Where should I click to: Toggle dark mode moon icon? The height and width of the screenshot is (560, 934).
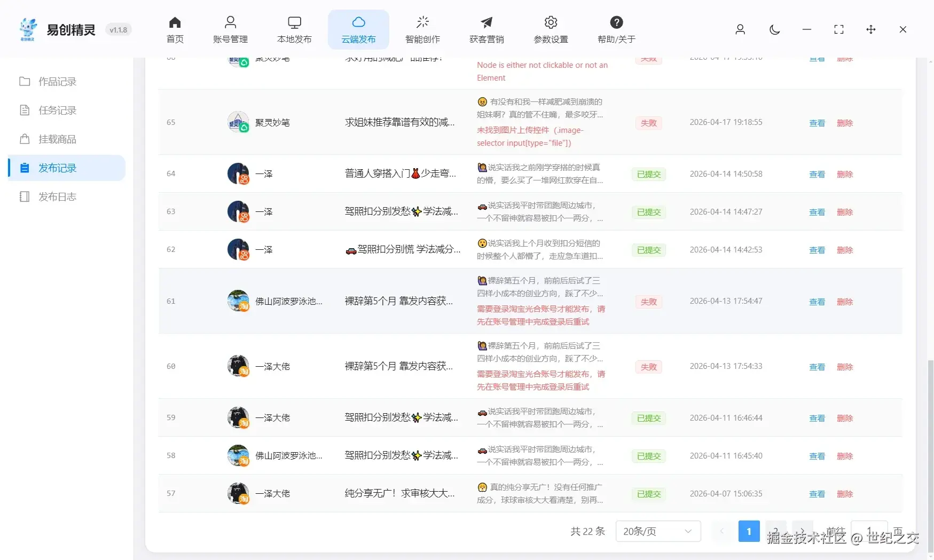point(774,29)
